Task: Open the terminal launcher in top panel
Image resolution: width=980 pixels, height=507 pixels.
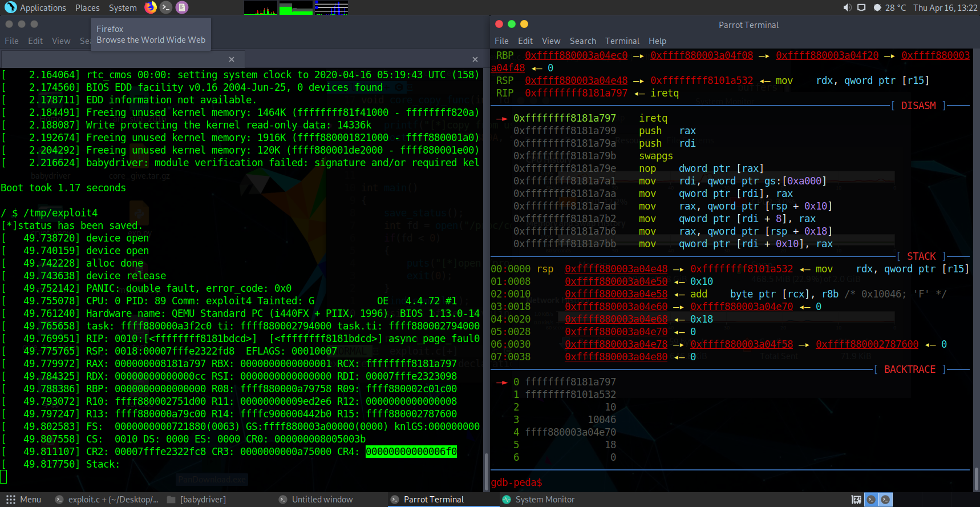Action: [x=166, y=7]
